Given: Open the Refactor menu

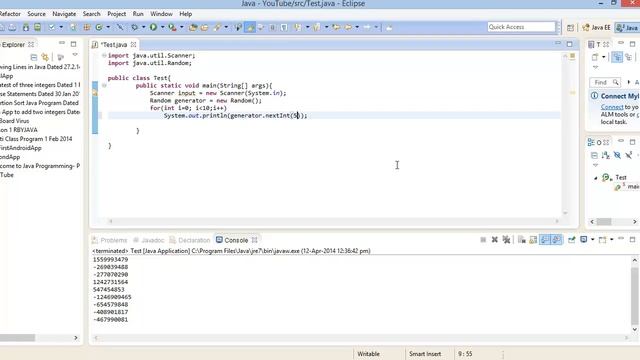Looking at the screenshot, I should pyautogui.click(x=10, y=14).
